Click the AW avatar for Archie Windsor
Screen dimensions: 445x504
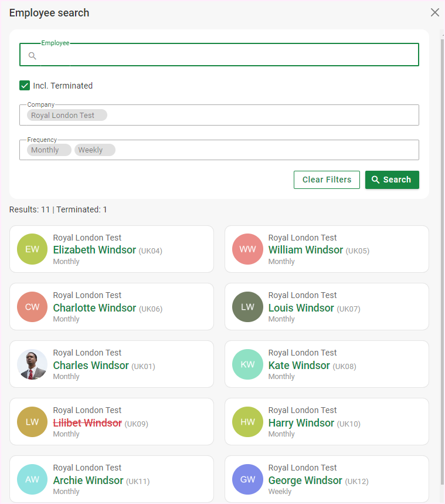pos(32,479)
